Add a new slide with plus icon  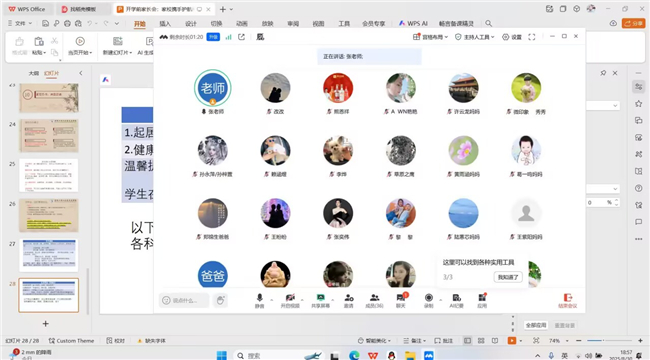tap(46, 324)
